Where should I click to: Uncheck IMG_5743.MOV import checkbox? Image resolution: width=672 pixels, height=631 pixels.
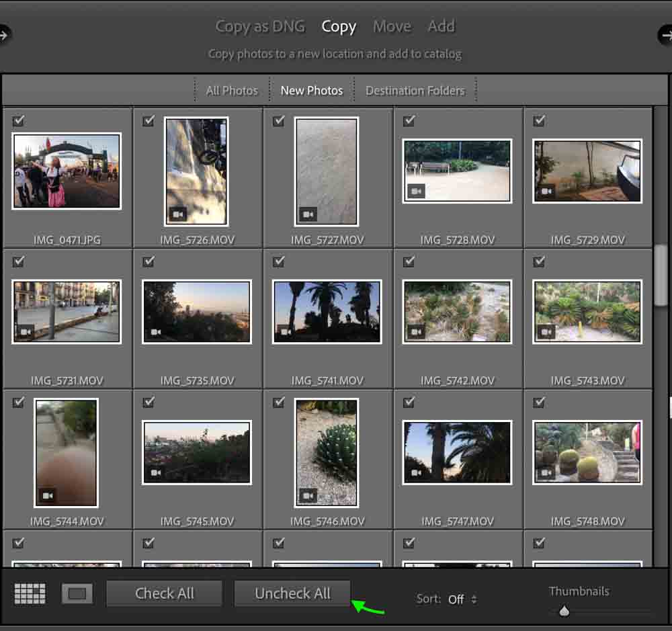tap(539, 261)
